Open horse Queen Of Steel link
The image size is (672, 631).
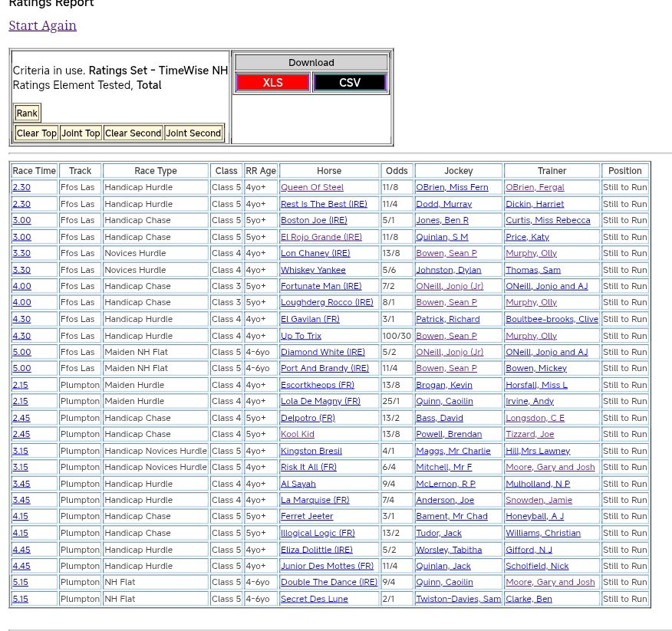pyautogui.click(x=311, y=187)
